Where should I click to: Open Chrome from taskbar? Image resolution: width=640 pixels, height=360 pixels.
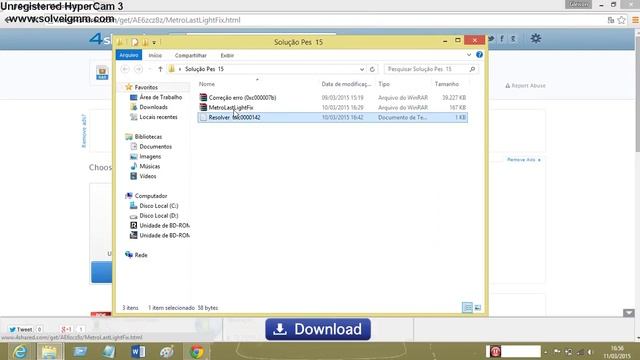point(196,351)
